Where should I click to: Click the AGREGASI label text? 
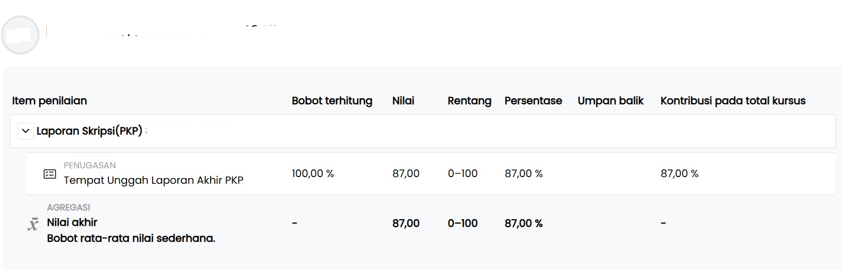coord(68,207)
